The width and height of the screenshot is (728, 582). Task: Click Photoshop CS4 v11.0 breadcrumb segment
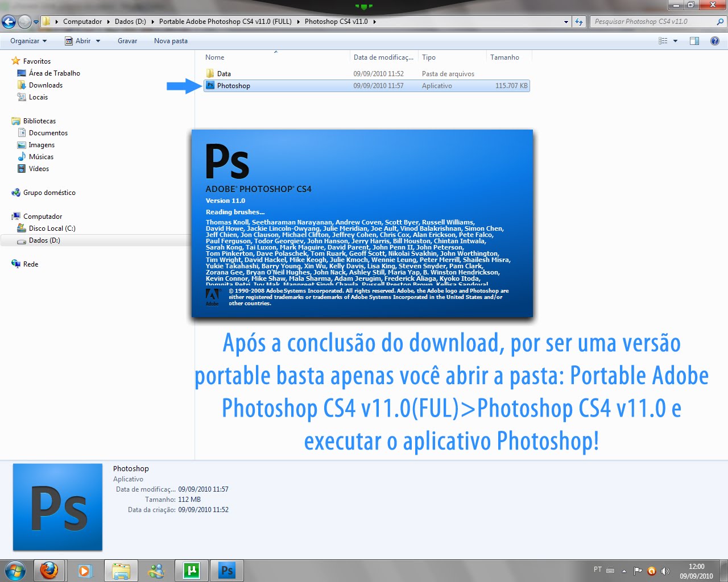click(x=336, y=22)
